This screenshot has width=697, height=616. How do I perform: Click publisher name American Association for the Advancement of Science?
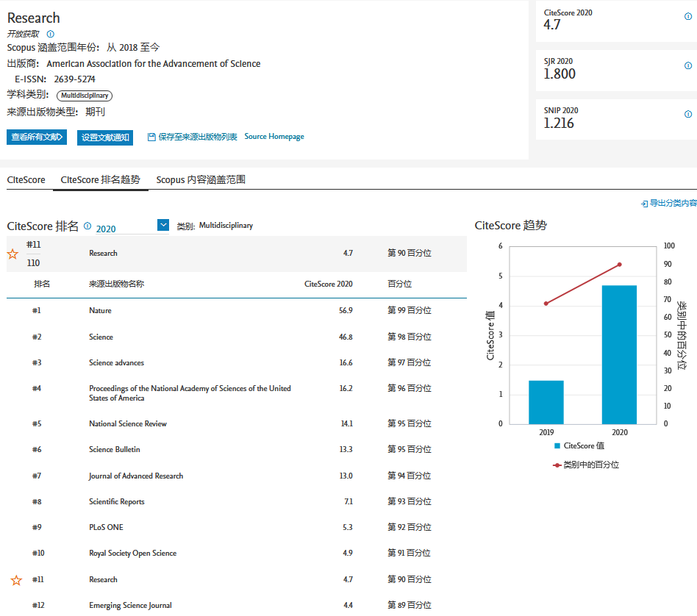tap(154, 63)
